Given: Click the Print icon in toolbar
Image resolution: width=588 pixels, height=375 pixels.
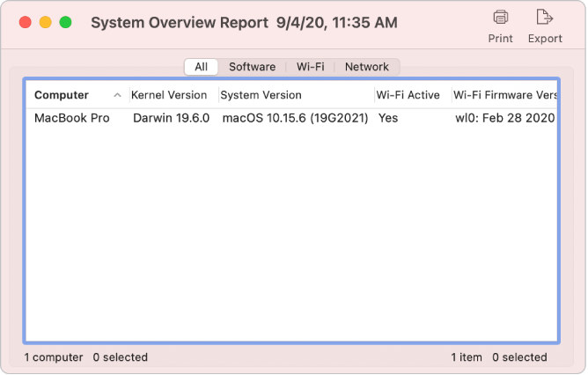Looking at the screenshot, I should coord(500,17).
